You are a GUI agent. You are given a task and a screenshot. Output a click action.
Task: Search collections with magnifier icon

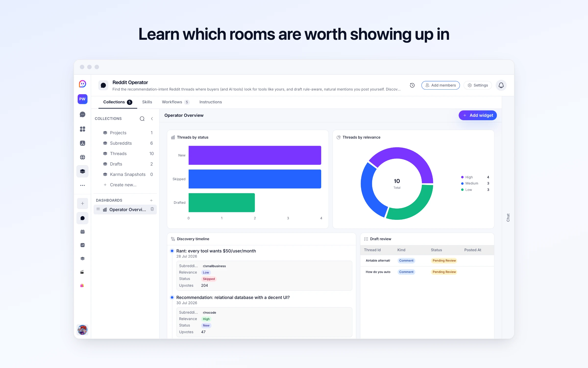(x=142, y=119)
